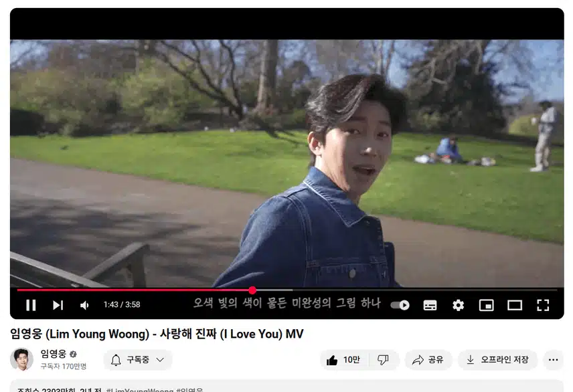Share the video via 공유 button
573x392 pixels.
(428, 360)
